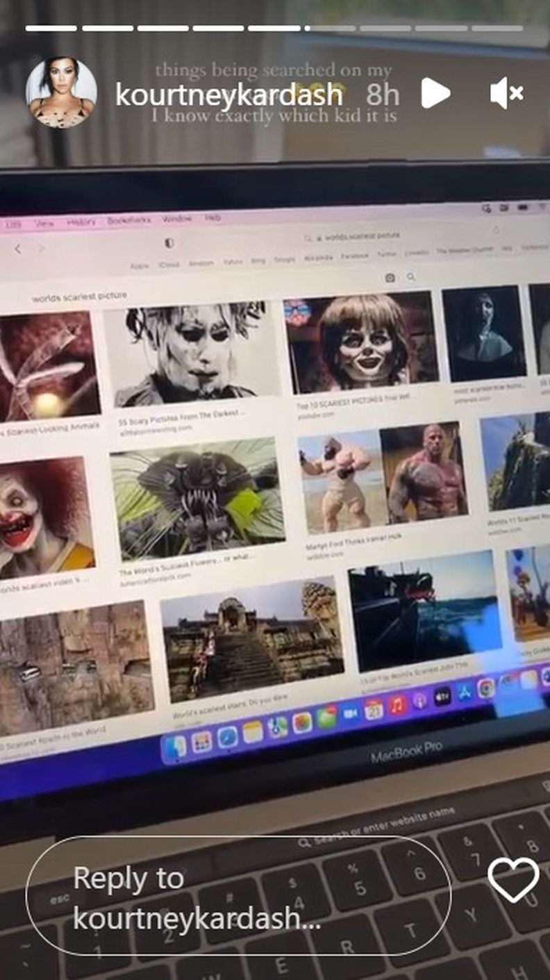Jump to the first story progress segment
550x980 pixels.
click(x=51, y=28)
